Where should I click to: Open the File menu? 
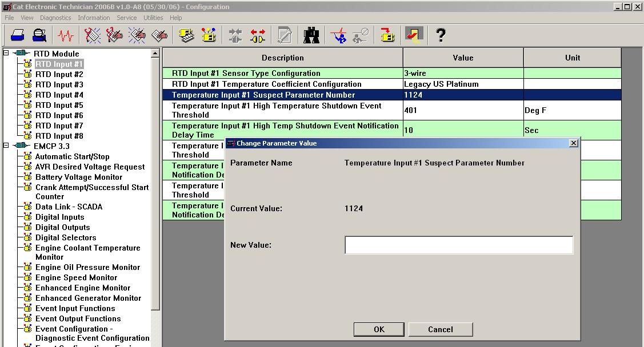coord(9,18)
